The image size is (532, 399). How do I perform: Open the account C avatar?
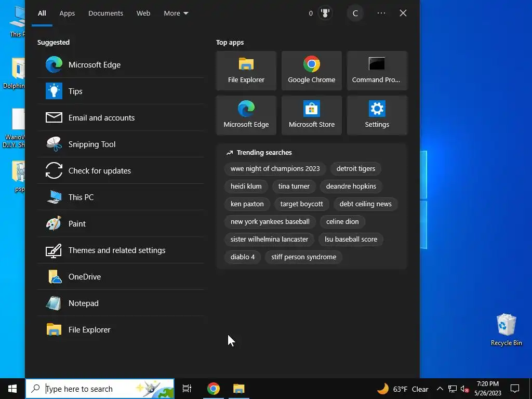(x=355, y=13)
